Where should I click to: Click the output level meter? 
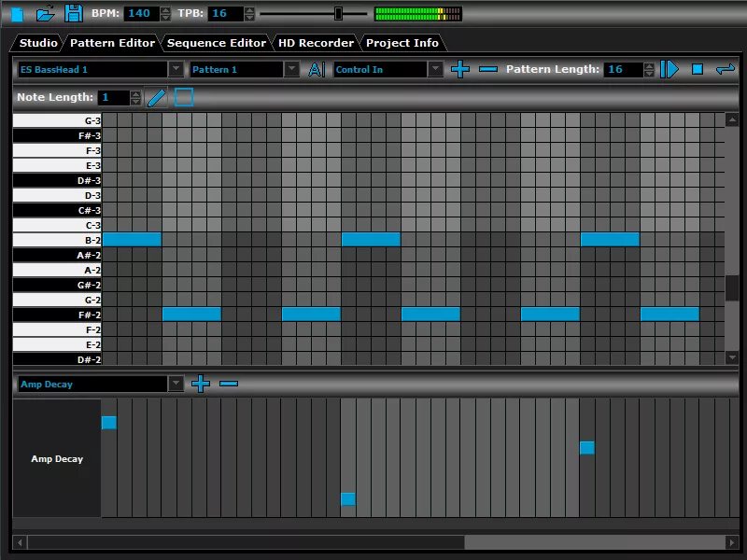pyautogui.click(x=417, y=14)
